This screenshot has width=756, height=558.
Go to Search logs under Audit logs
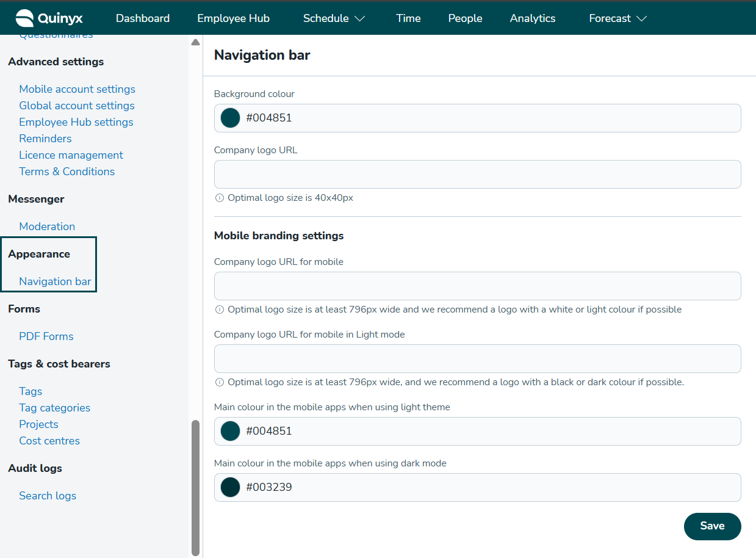48,496
